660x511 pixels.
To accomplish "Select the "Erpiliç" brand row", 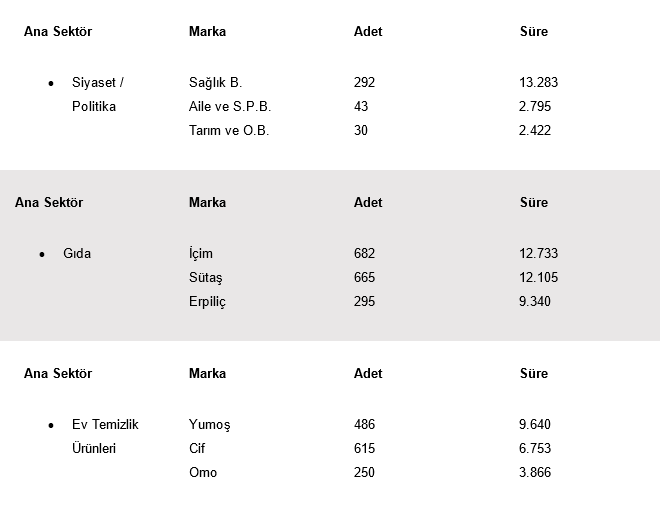I will click(x=208, y=302).
